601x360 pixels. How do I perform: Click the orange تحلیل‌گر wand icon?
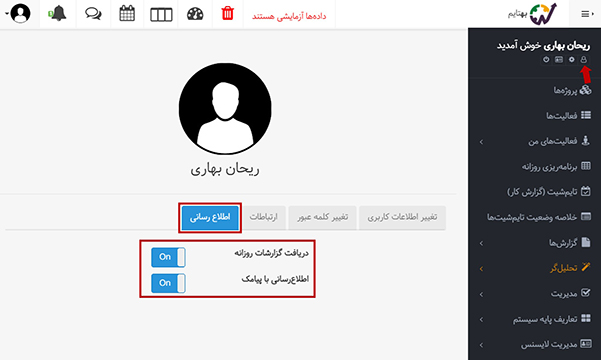[x=586, y=267]
